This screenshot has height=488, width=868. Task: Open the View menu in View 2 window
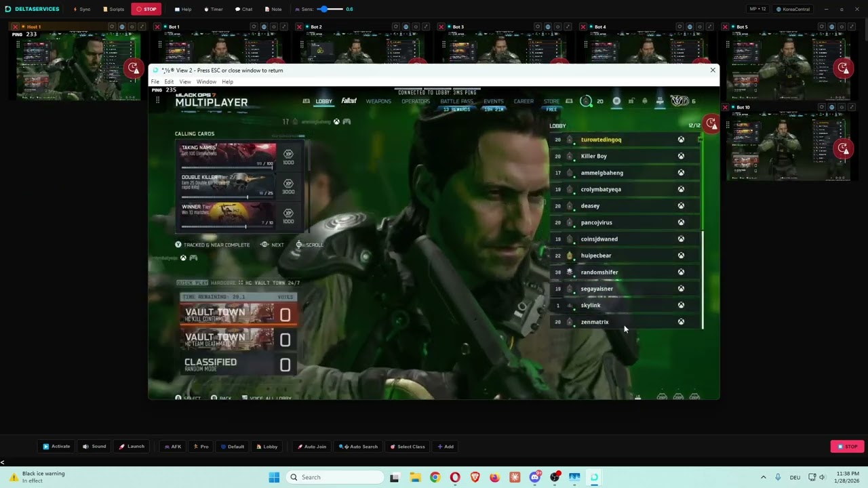tap(185, 82)
